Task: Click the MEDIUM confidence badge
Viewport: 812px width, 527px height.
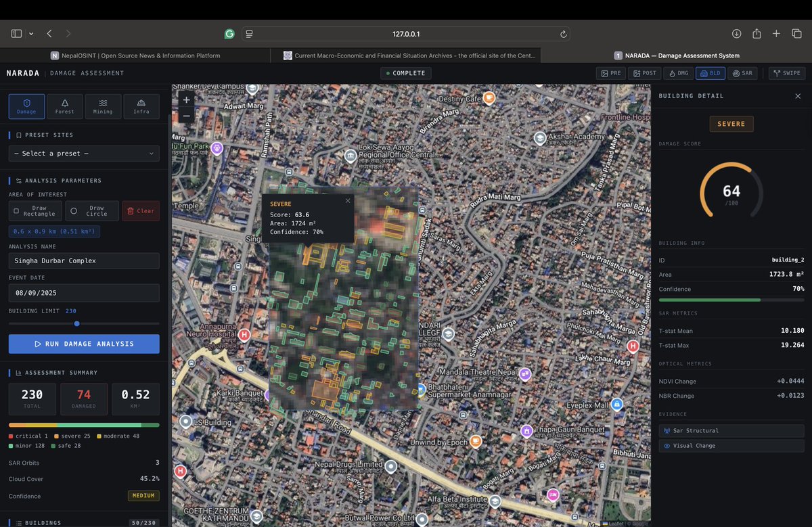Action: tap(143, 496)
